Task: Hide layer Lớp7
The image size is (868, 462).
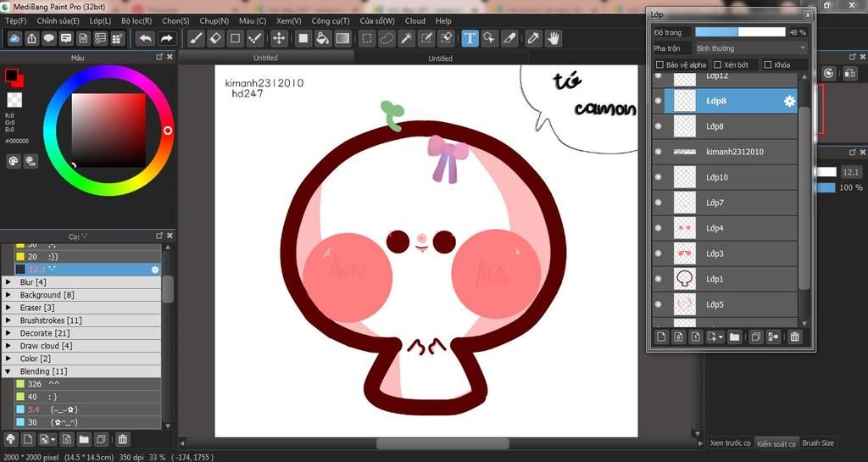Action: point(658,203)
